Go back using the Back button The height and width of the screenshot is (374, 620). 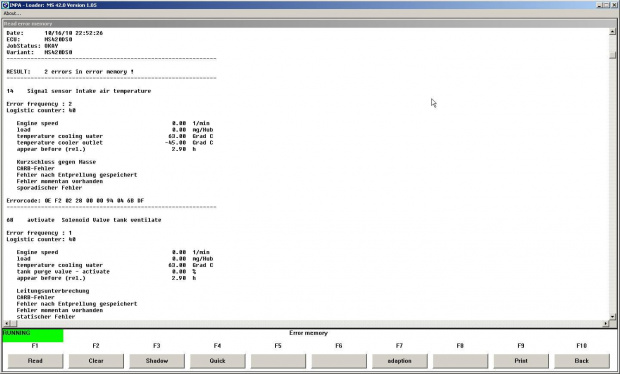pos(582,361)
